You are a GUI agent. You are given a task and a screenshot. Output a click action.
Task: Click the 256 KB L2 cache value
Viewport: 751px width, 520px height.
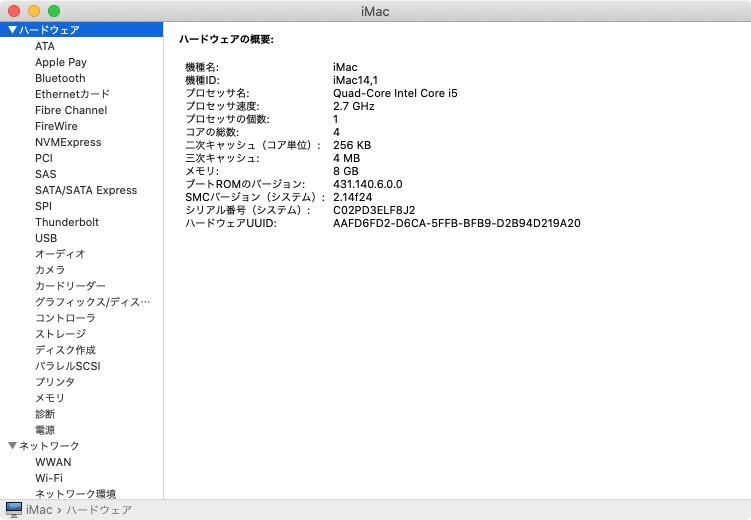[352, 145]
